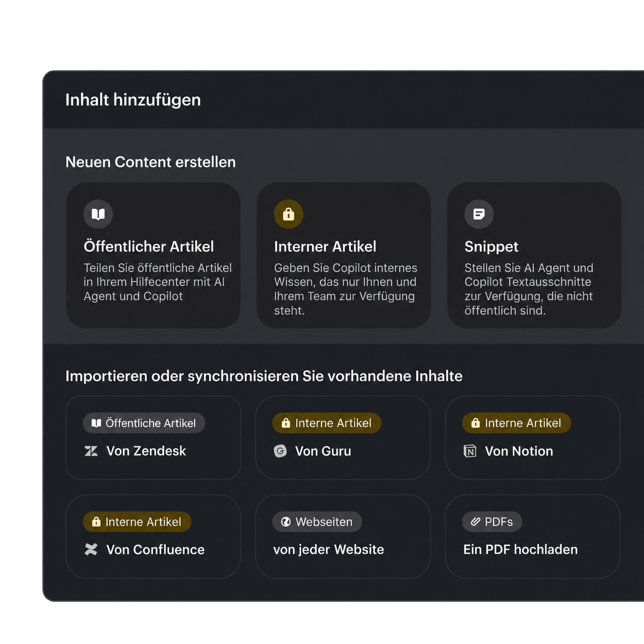This screenshot has width=644, height=644.
Task: Click the book icon in Öffentliche Artikel tag
Action: (x=96, y=423)
